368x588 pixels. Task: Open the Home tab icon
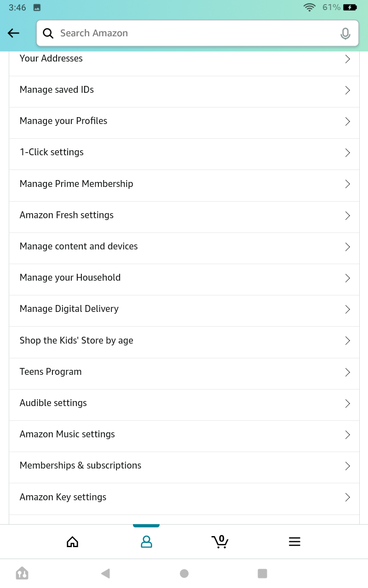pos(73,542)
